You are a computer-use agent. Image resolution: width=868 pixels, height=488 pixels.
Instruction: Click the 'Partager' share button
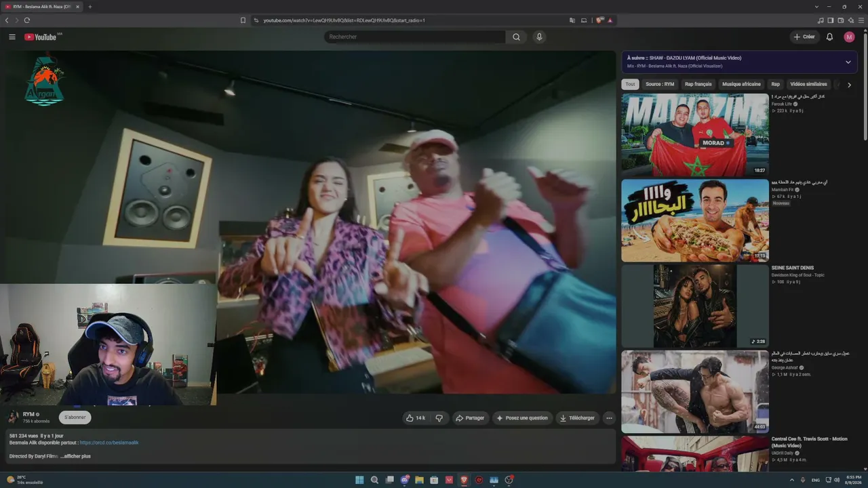coord(470,418)
